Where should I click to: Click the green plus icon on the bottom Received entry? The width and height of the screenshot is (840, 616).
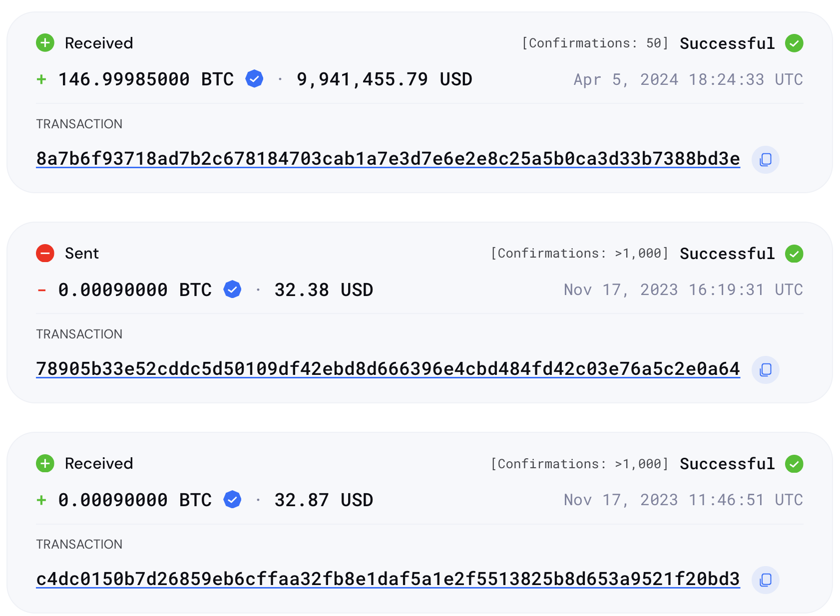point(45,464)
